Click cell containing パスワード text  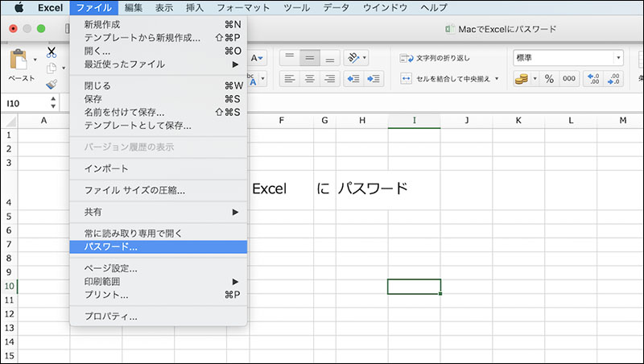[361, 188]
